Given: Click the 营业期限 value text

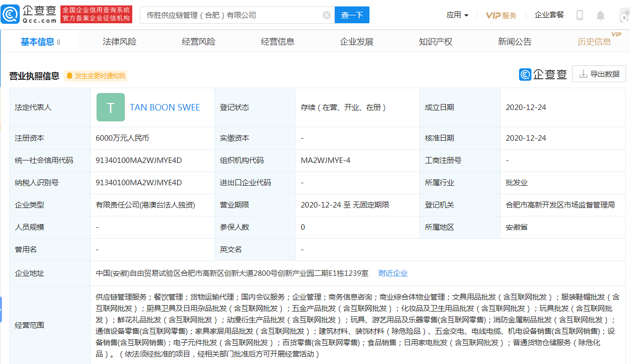Looking at the screenshot, I should click(x=345, y=205).
